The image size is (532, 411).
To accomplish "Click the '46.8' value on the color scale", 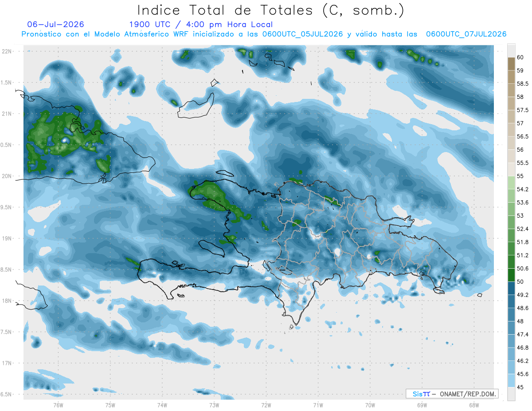I will (x=523, y=348).
